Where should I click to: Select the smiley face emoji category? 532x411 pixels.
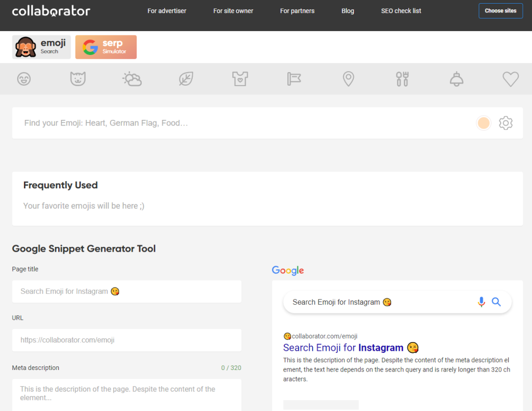click(x=24, y=79)
